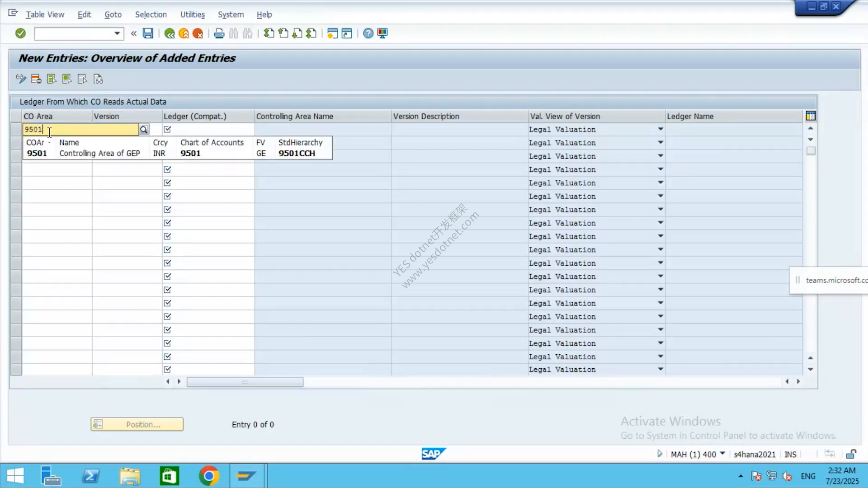
Task: Open the Table View menu
Action: tap(45, 14)
